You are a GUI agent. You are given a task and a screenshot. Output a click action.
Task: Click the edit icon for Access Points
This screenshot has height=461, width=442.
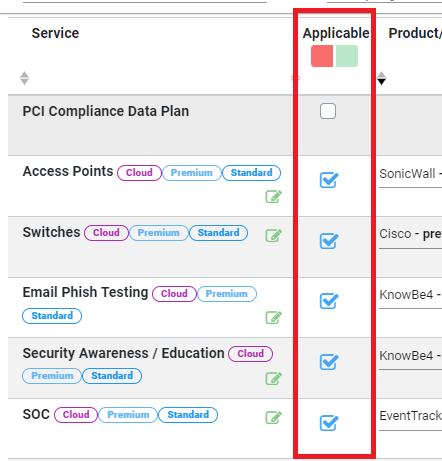click(274, 196)
